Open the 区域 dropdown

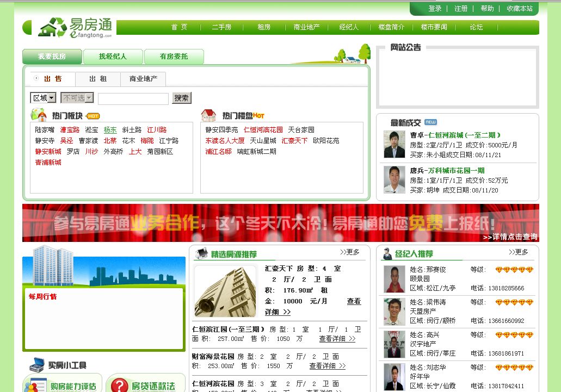click(43, 98)
